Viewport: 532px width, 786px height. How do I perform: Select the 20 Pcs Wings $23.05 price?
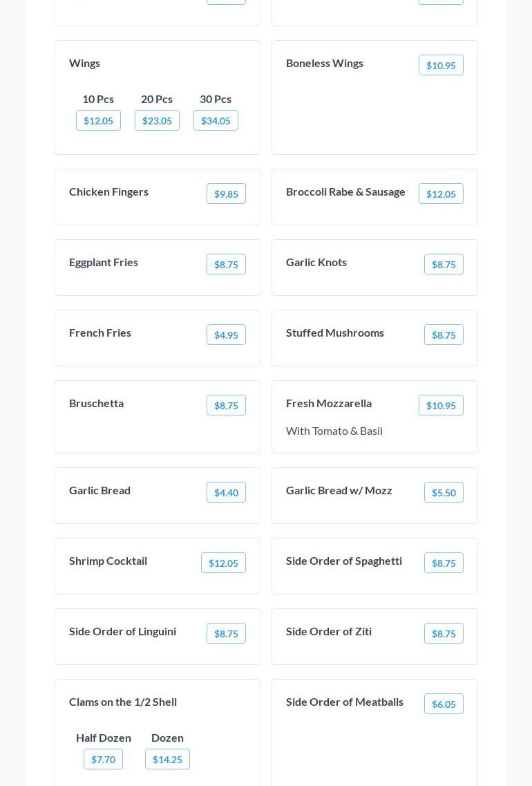point(157,120)
